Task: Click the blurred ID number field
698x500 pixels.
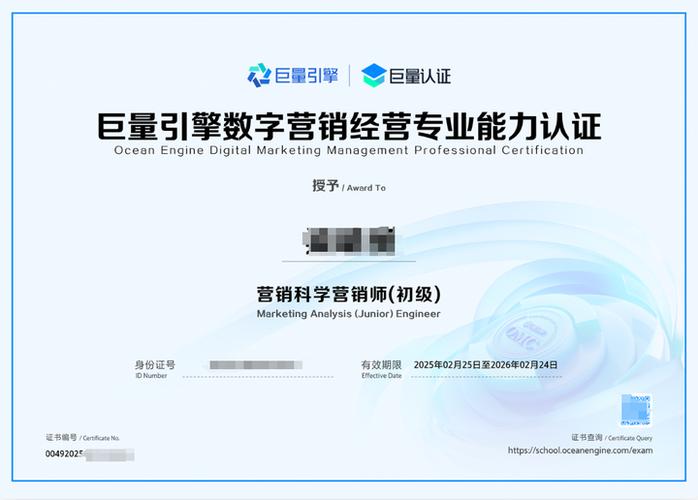Action: (256, 365)
